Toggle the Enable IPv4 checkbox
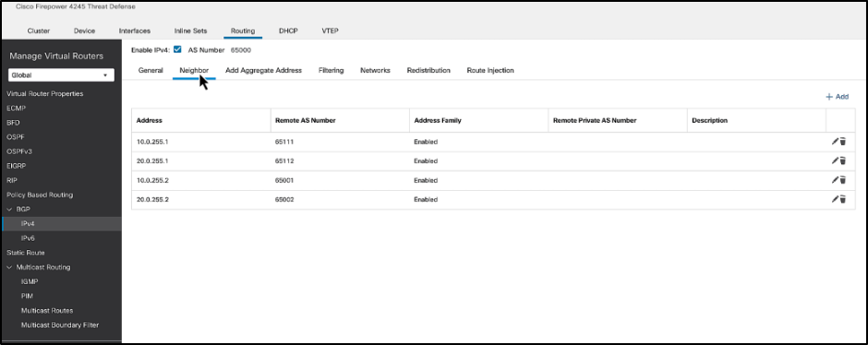868x345 pixels. pos(177,49)
